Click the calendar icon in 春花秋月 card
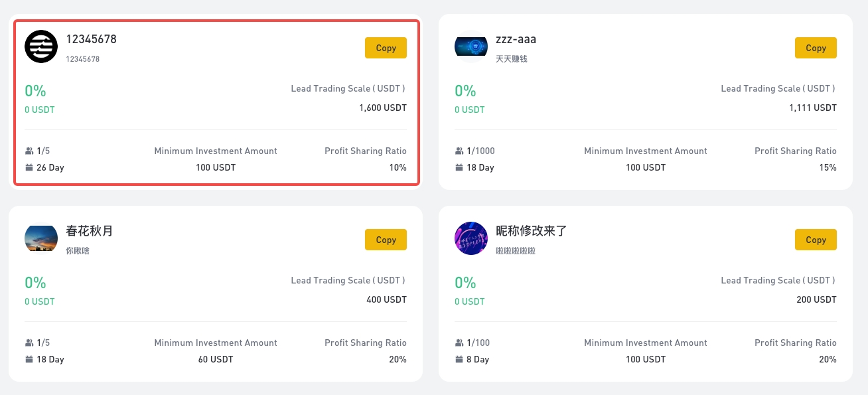 (x=29, y=359)
